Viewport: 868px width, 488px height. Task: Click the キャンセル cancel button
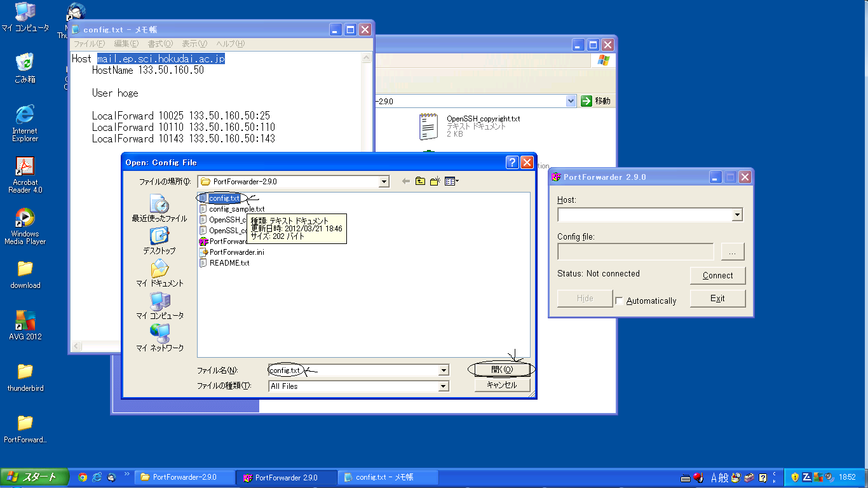502,385
